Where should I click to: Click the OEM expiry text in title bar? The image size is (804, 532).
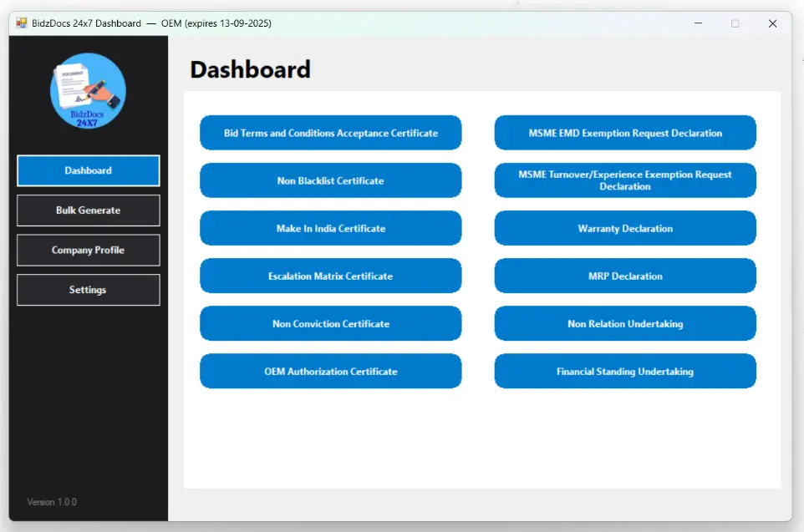tap(216, 23)
